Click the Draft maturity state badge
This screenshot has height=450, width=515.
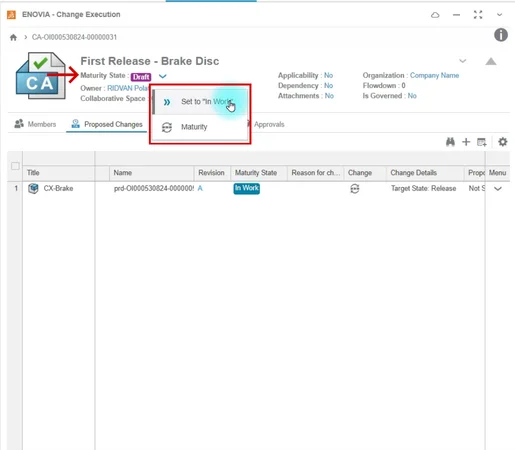pyautogui.click(x=141, y=77)
